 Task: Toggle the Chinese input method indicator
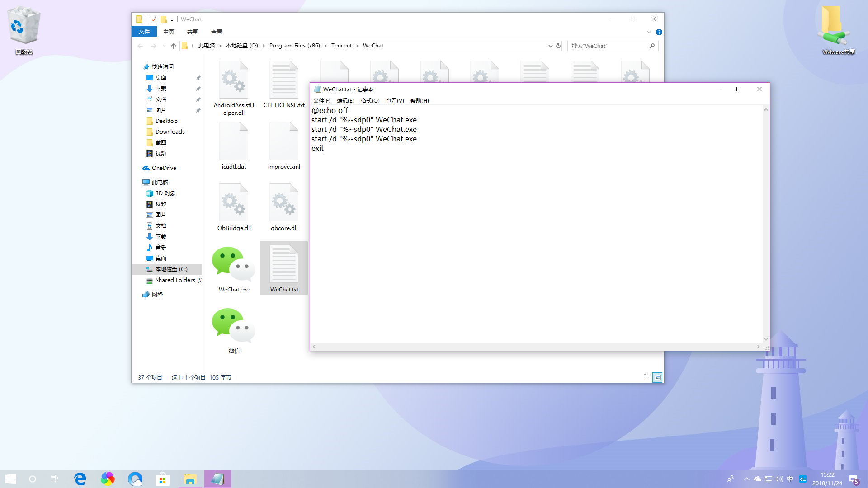[x=790, y=479]
